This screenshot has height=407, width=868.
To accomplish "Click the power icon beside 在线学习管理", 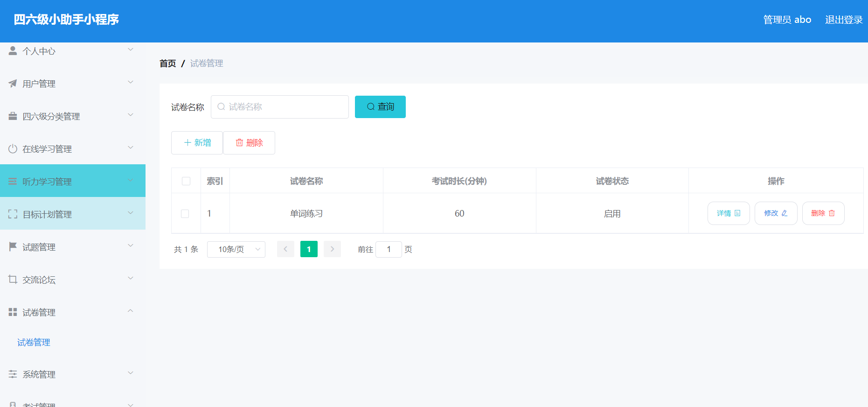I will tap(13, 149).
